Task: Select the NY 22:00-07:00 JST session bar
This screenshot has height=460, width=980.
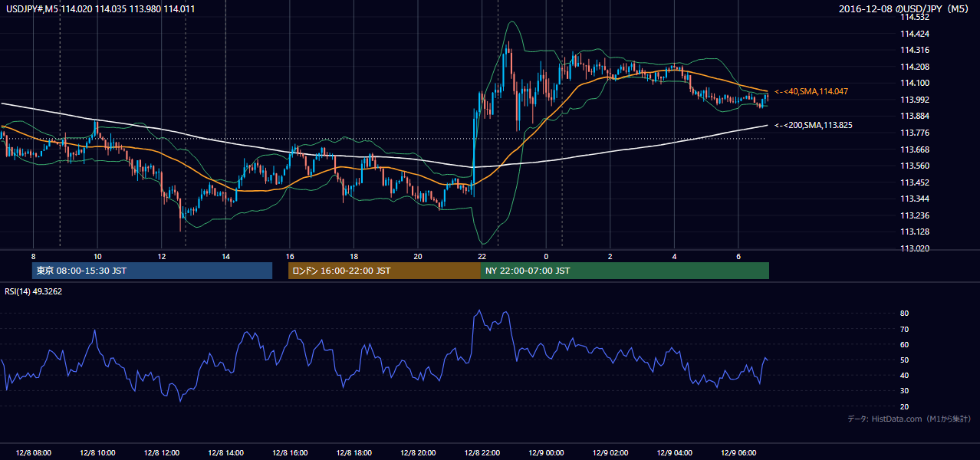Action: point(625,271)
